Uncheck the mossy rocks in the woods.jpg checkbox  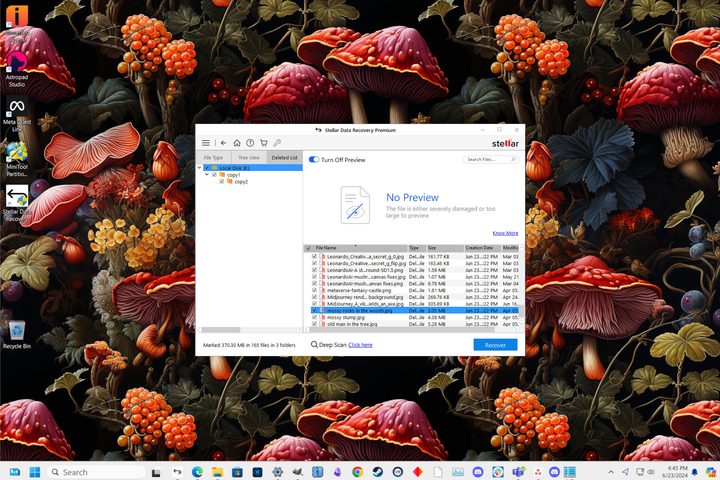[315, 311]
